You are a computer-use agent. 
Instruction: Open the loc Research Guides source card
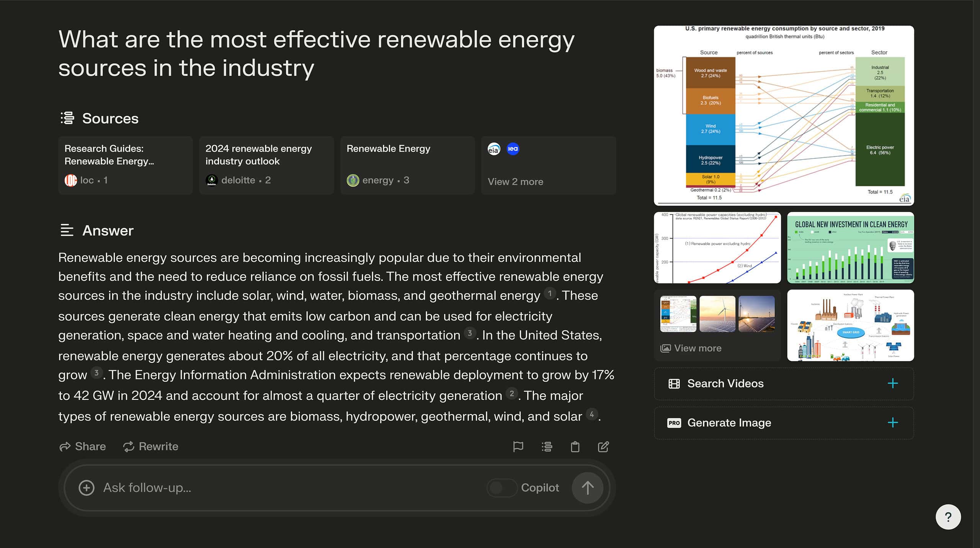pos(125,165)
